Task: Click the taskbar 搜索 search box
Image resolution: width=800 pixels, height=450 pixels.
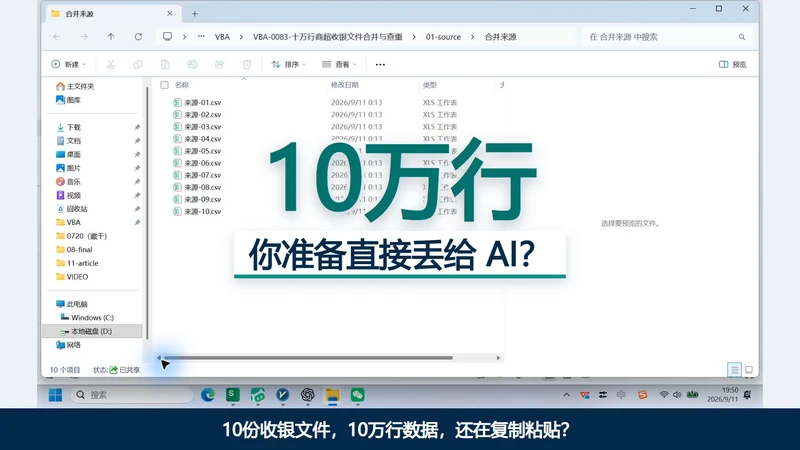Action: click(x=132, y=395)
